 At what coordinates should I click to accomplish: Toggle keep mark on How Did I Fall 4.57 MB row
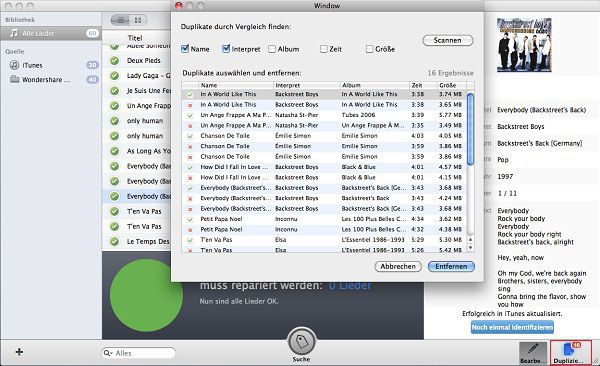coord(190,167)
